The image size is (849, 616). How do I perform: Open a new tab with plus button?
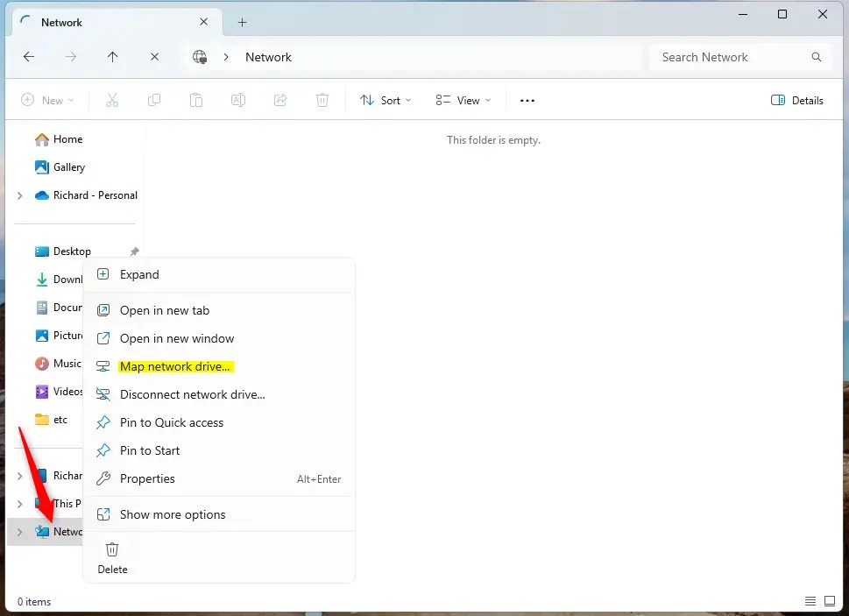pyautogui.click(x=243, y=22)
